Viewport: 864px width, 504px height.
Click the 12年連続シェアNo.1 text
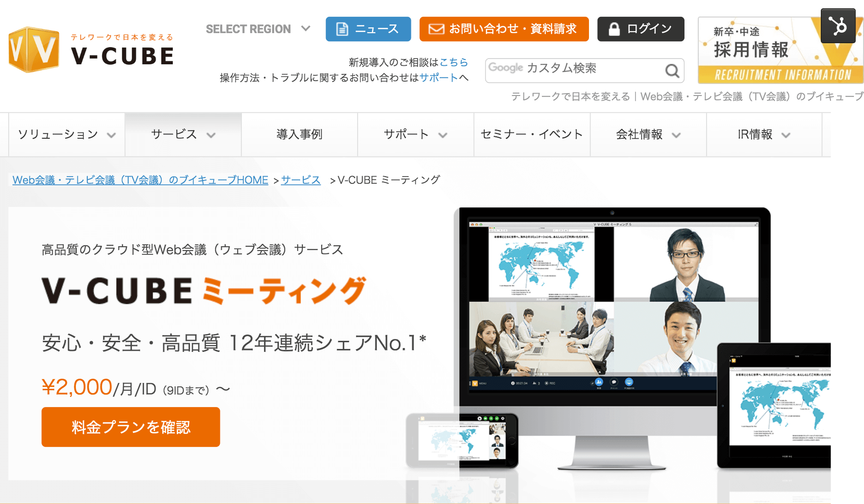(327, 343)
